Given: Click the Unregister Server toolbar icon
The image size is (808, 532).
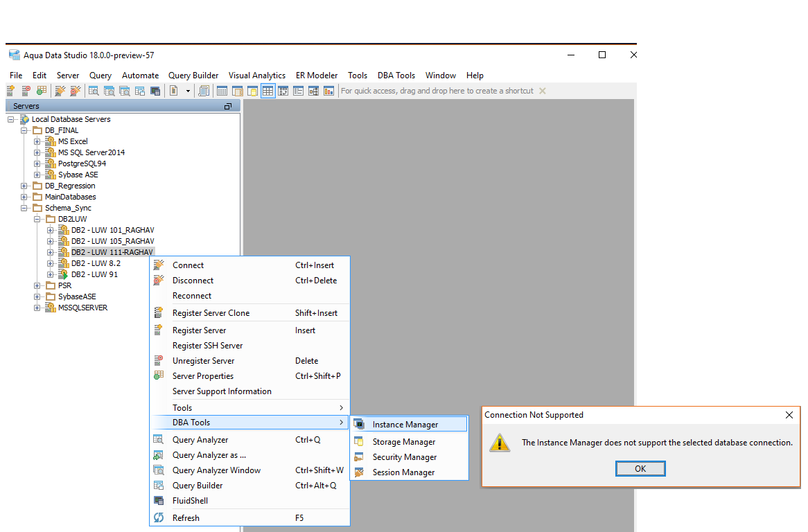Looking at the screenshot, I should click(26, 91).
